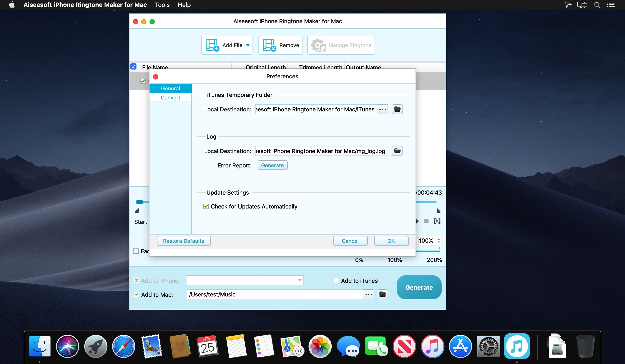Click the volume percentage stepper arrows

pyautogui.click(x=439, y=241)
